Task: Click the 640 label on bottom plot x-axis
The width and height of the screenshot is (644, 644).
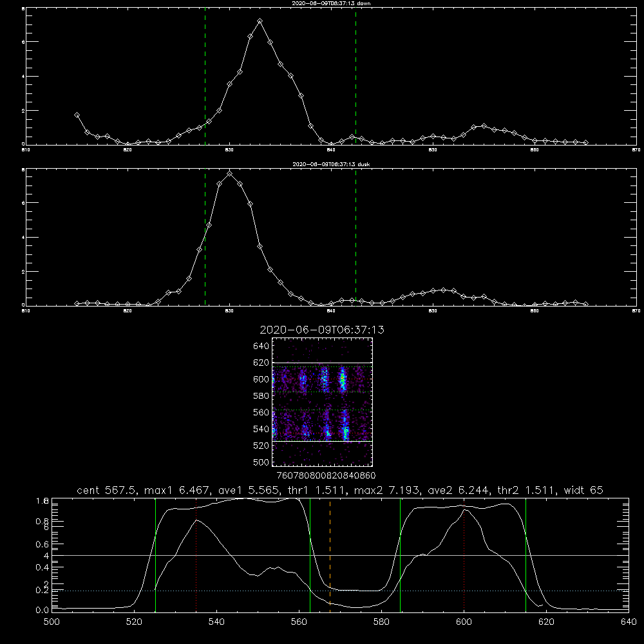Action: pyautogui.click(x=629, y=622)
